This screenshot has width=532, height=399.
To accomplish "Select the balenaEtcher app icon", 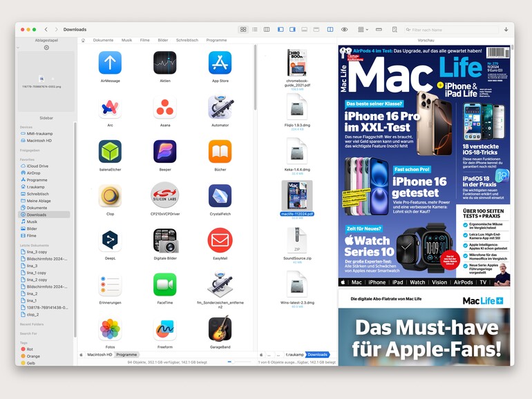I will (110, 152).
